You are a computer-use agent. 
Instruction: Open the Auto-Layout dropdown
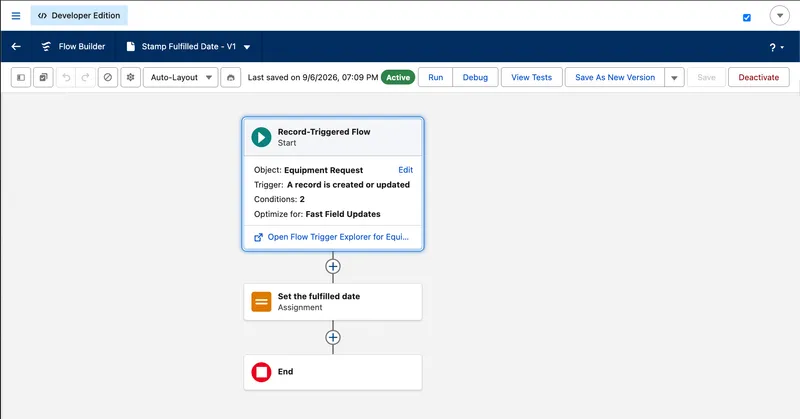coord(181,78)
